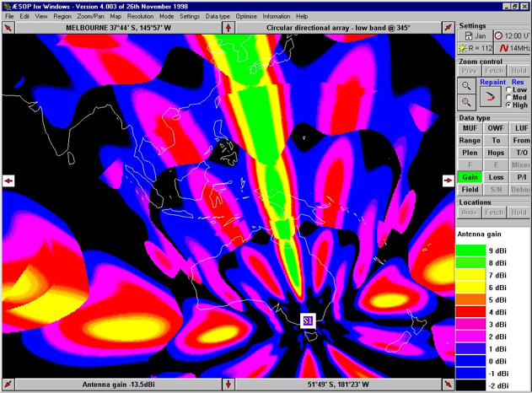Open the Optimise menu
532x393 pixels.
pos(246,16)
